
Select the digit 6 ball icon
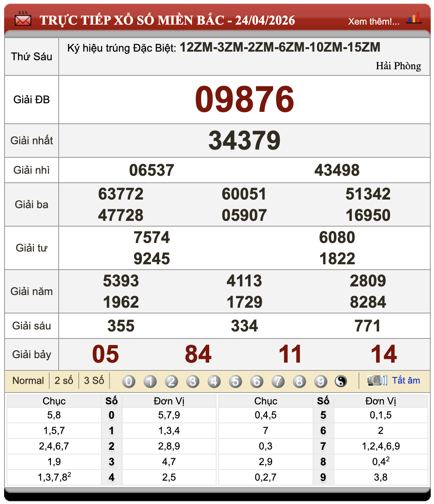257,381
